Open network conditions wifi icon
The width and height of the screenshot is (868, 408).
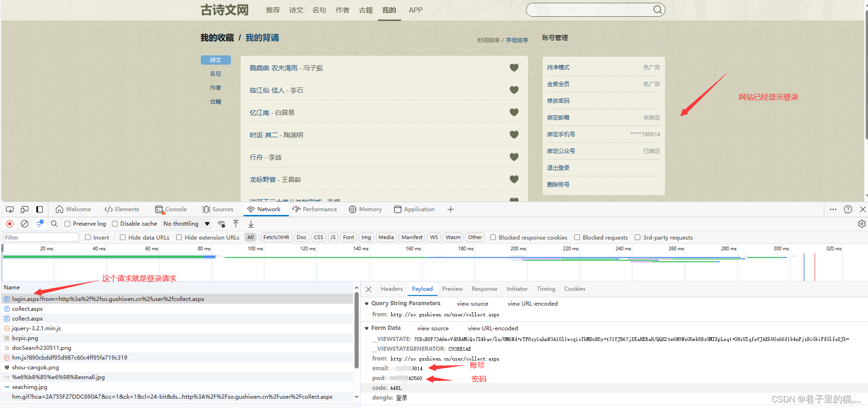222,224
